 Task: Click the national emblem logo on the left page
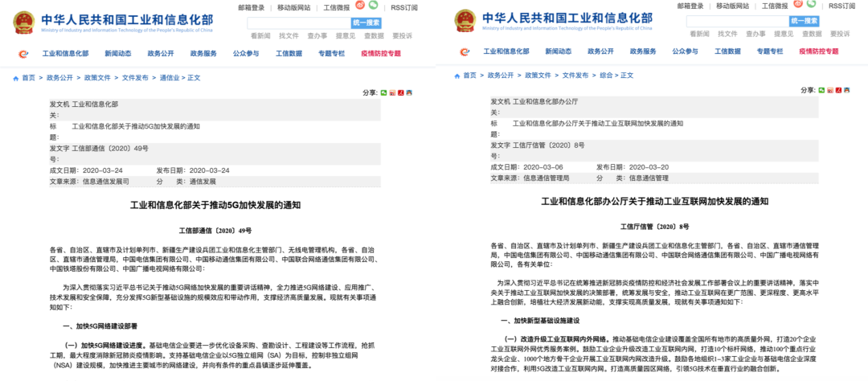click(25, 23)
